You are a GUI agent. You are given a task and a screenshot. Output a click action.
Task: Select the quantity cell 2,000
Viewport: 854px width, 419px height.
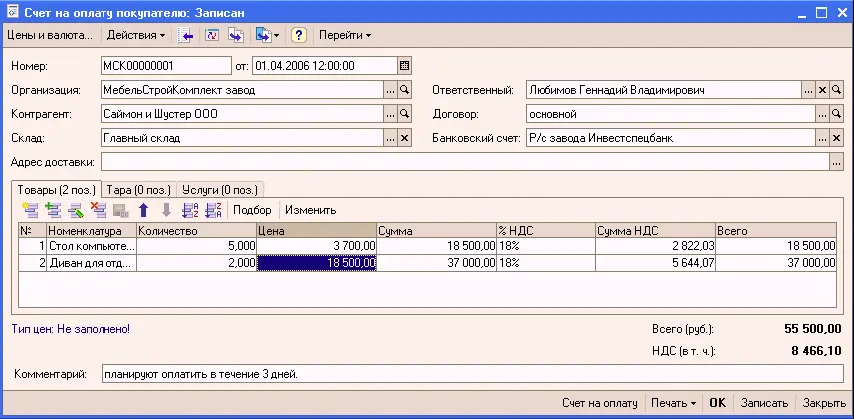pyautogui.click(x=196, y=263)
